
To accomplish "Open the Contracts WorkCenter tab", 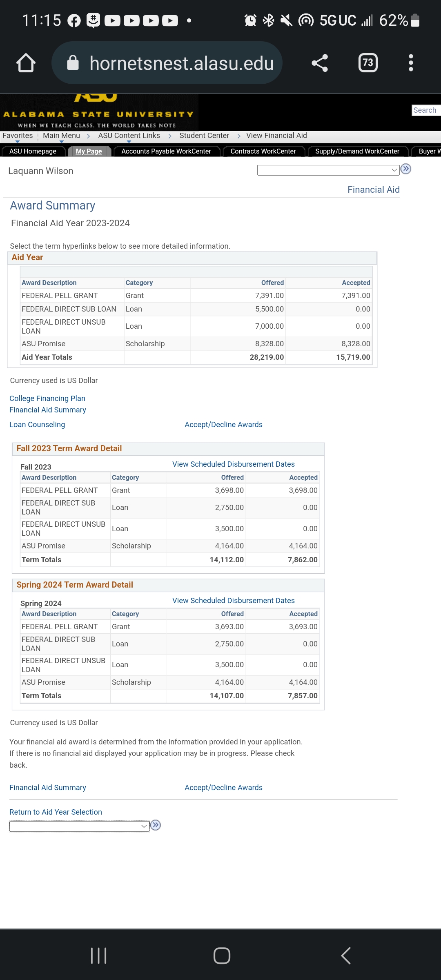I will [x=263, y=151].
